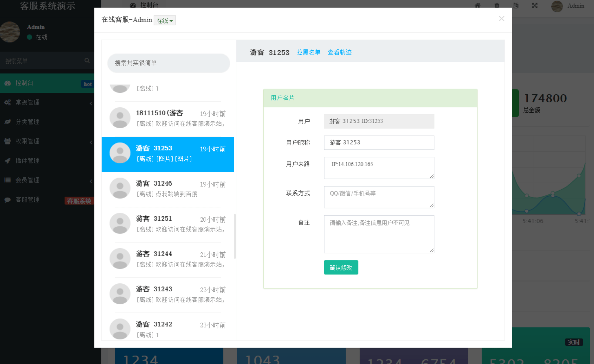Viewport: 594px width, 364px height.
Task: Click the 权限管理 icon in sidebar
Action: click(7, 141)
